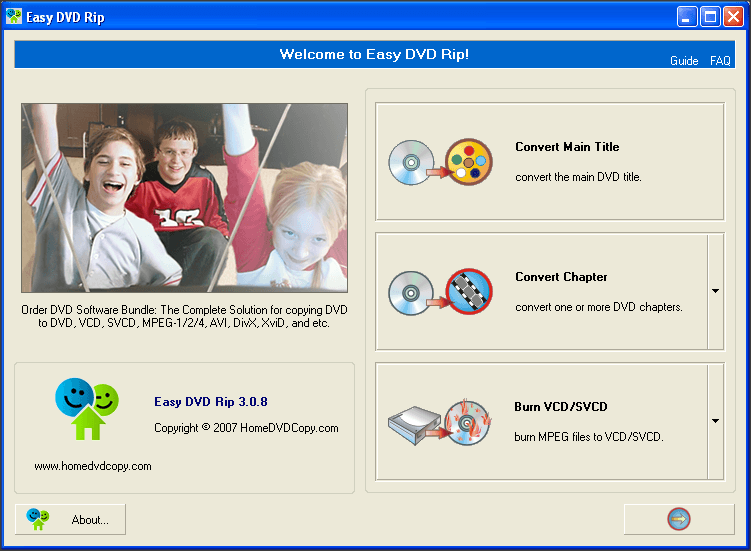
Task: Open the Guide link in the banner
Action: pos(684,61)
